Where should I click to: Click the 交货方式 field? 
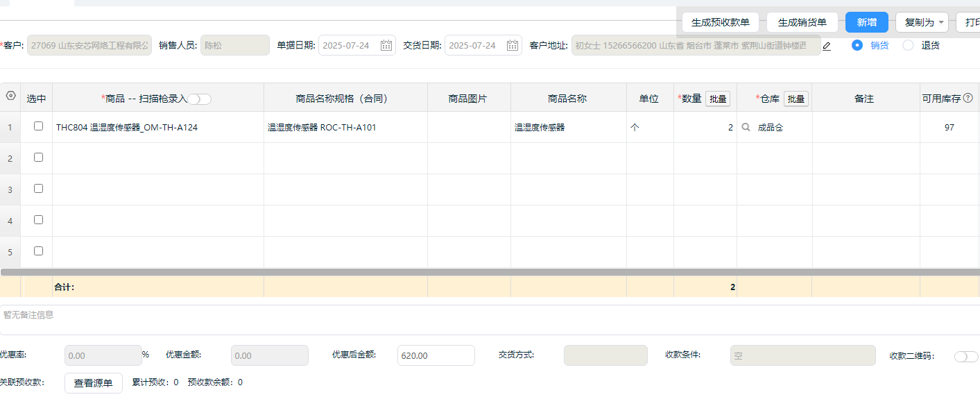click(x=605, y=355)
